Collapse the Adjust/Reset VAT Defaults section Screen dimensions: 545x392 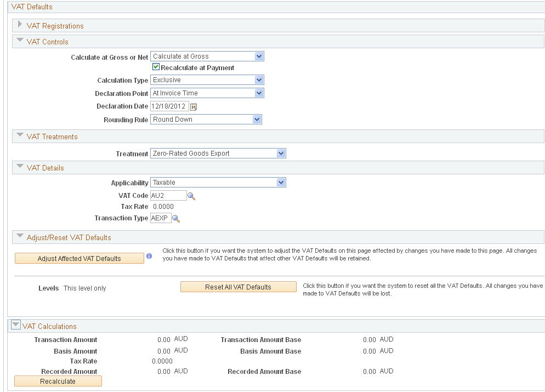(x=20, y=236)
